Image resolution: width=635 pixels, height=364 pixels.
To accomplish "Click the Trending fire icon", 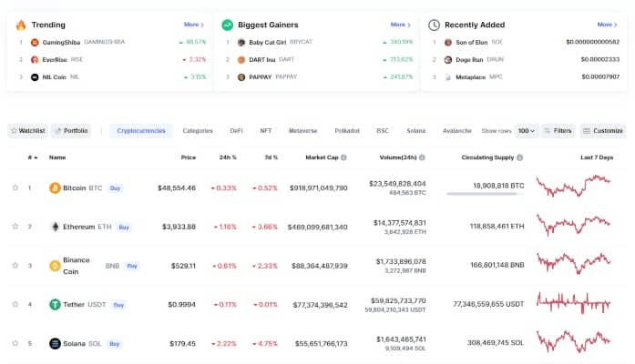I will [x=21, y=25].
